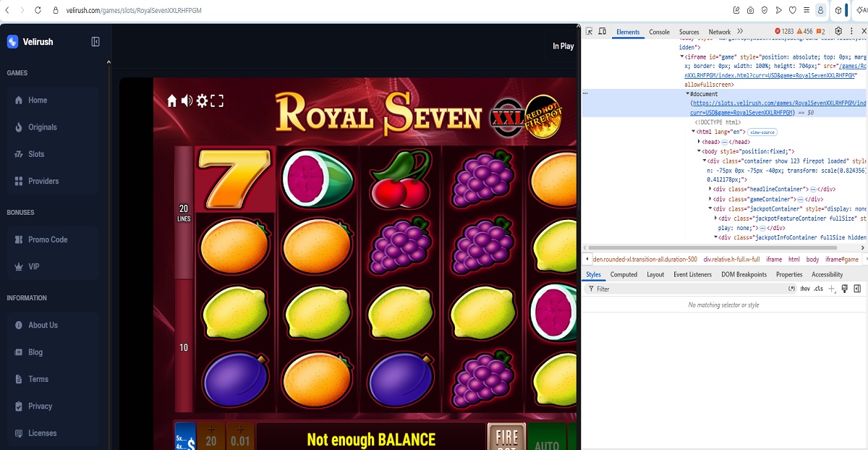Screen dimensions: 868x450
Task: Switch to the Sources tab
Action: coord(689,32)
